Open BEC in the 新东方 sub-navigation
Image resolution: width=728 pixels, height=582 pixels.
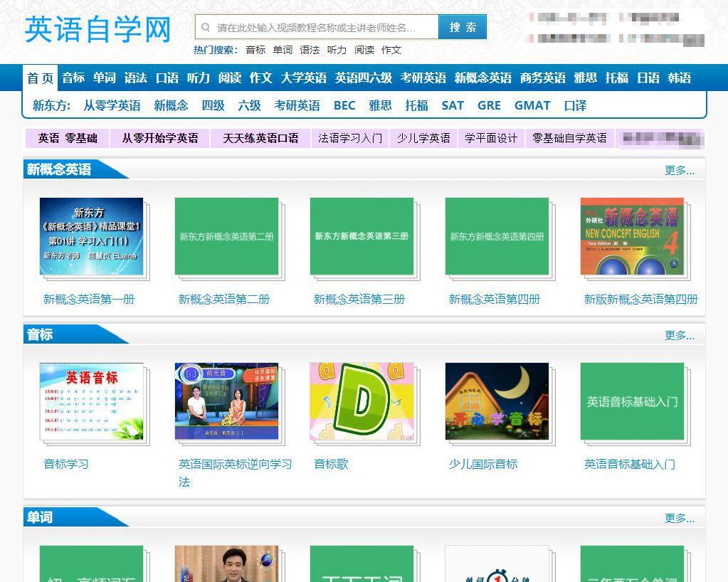(x=344, y=105)
